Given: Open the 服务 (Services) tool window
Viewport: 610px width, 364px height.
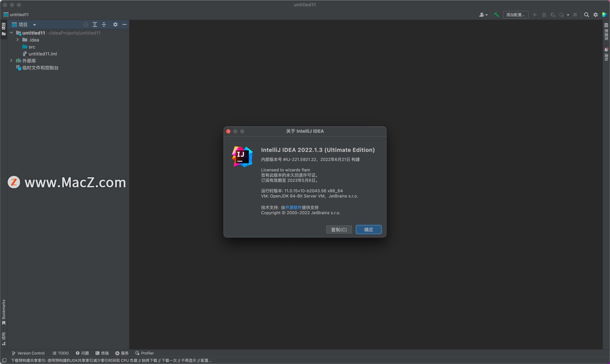Looking at the screenshot, I should (x=122, y=353).
